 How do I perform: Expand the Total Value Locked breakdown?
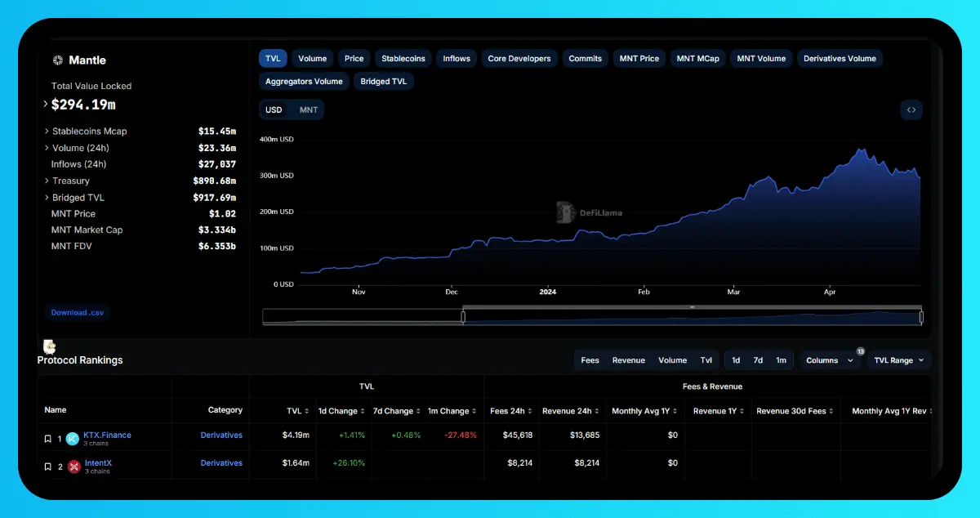(x=46, y=104)
